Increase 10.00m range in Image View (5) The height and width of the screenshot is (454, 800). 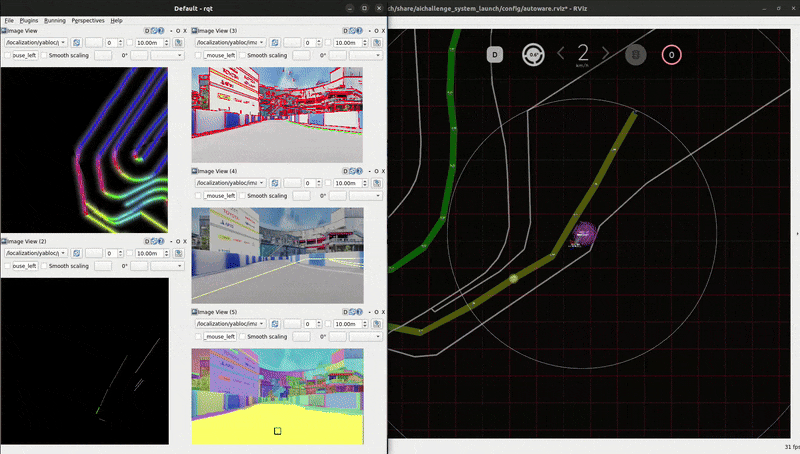point(365,322)
